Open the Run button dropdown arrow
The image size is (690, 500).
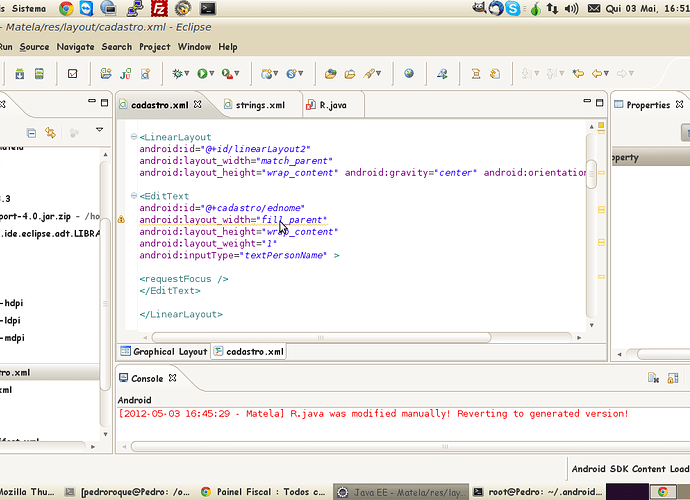click(214, 74)
